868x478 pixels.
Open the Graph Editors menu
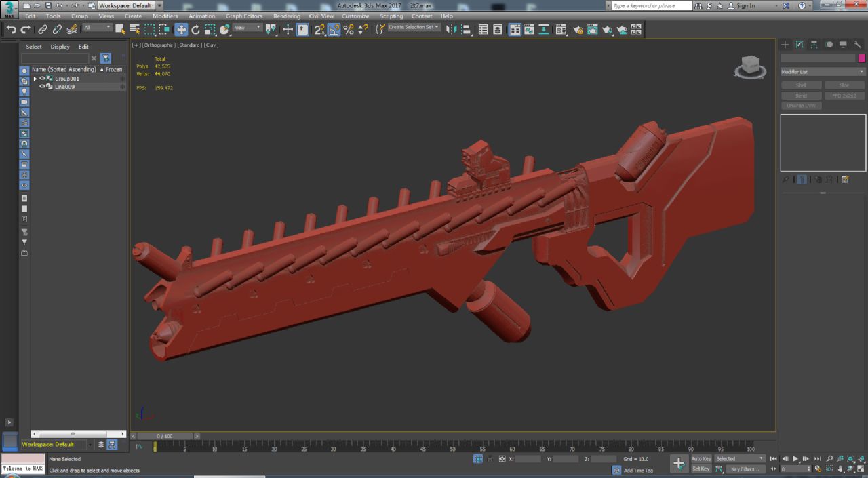244,16
